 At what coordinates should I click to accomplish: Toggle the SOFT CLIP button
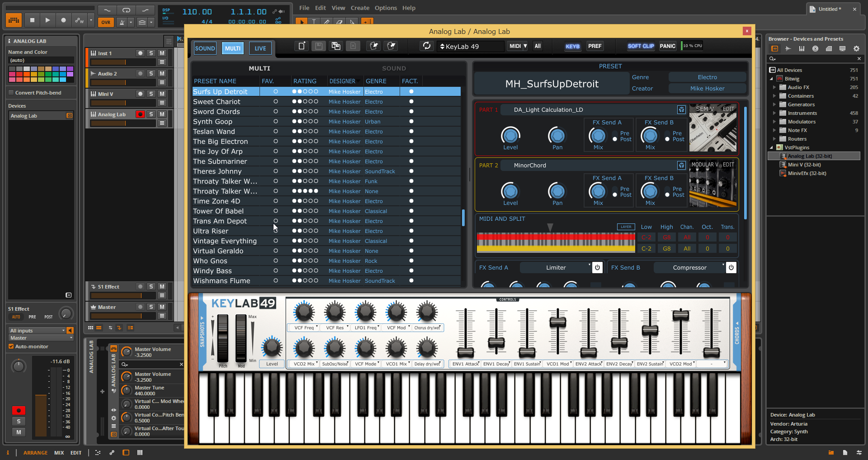641,46
